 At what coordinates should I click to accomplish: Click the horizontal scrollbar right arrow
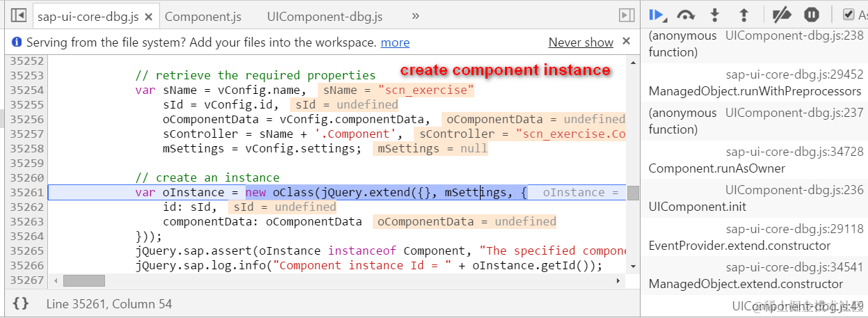(x=619, y=280)
